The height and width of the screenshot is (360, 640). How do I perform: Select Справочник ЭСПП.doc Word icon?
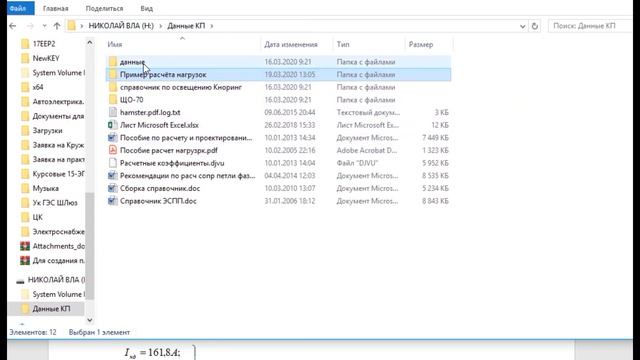(x=113, y=201)
